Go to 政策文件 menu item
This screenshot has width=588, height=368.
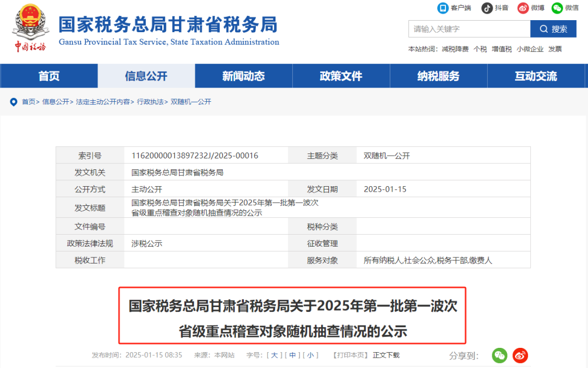click(341, 76)
